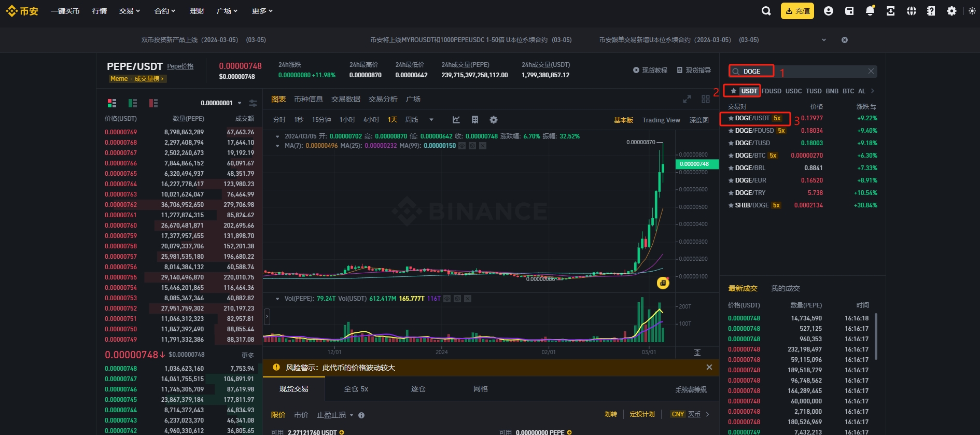Image resolution: width=980 pixels, height=435 pixels.
Task: Toggle favorite star for DOGE/FDUSD
Action: pos(731,131)
